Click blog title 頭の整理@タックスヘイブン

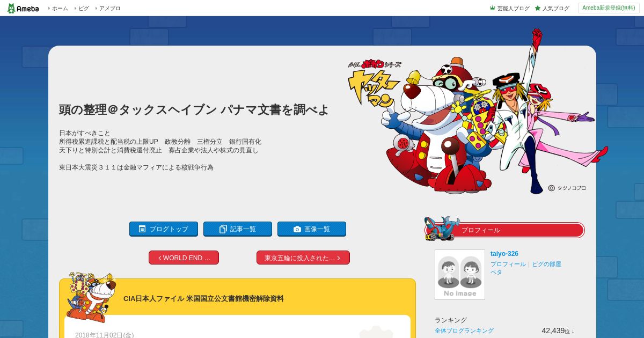point(194,110)
